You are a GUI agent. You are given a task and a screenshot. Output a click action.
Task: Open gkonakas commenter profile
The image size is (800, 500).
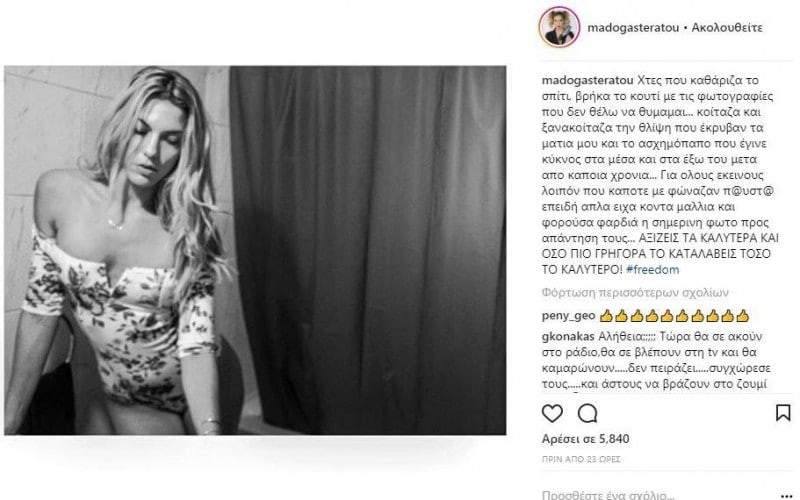point(568,337)
